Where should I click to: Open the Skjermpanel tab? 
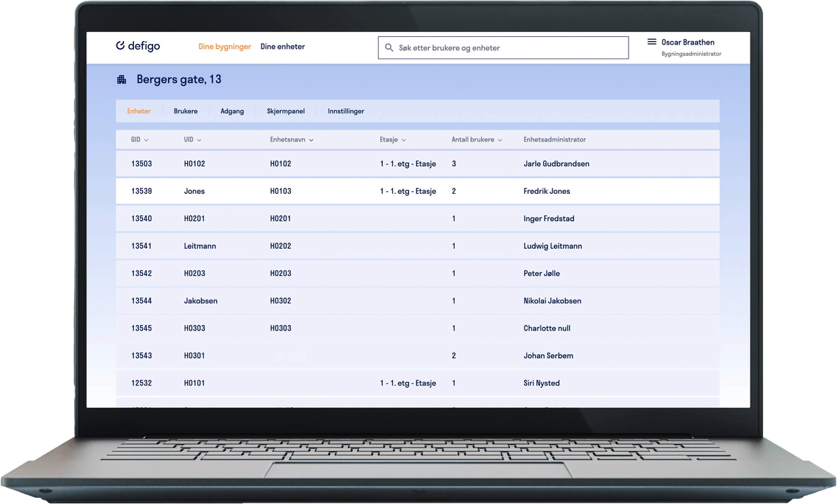pyautogui.click(x=286, y=111)
